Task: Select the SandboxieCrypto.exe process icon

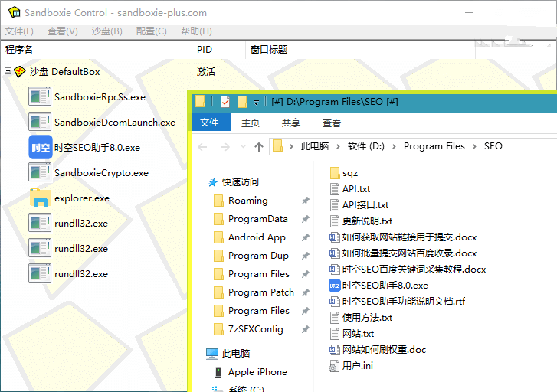Action: [39, 173]
